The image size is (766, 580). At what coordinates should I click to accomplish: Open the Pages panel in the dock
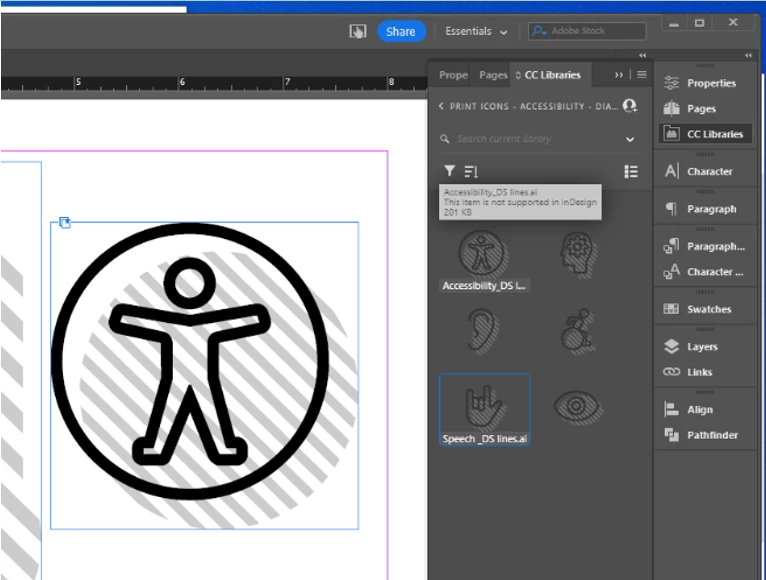point(703,108)
